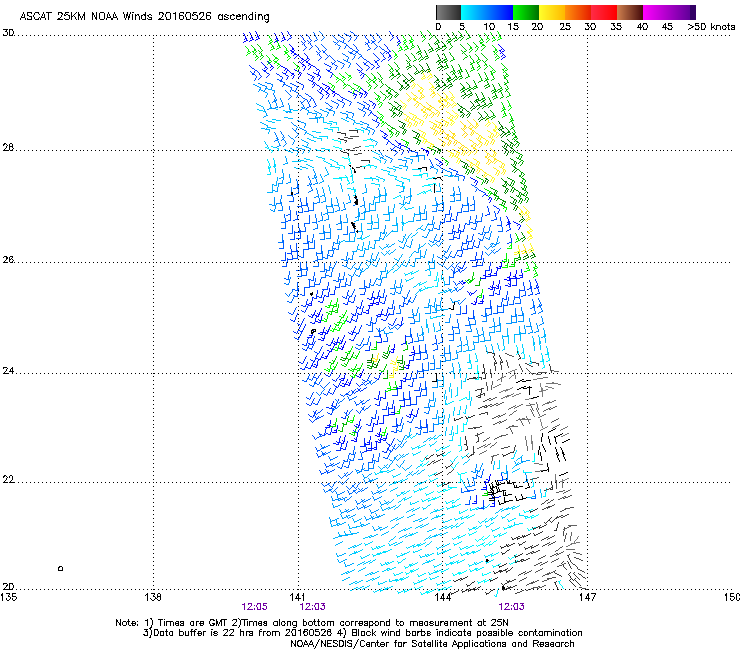Click the 'NOAA/NESDIS/Center for Satellite Applications and Research' credit

[x=432, y=644]
